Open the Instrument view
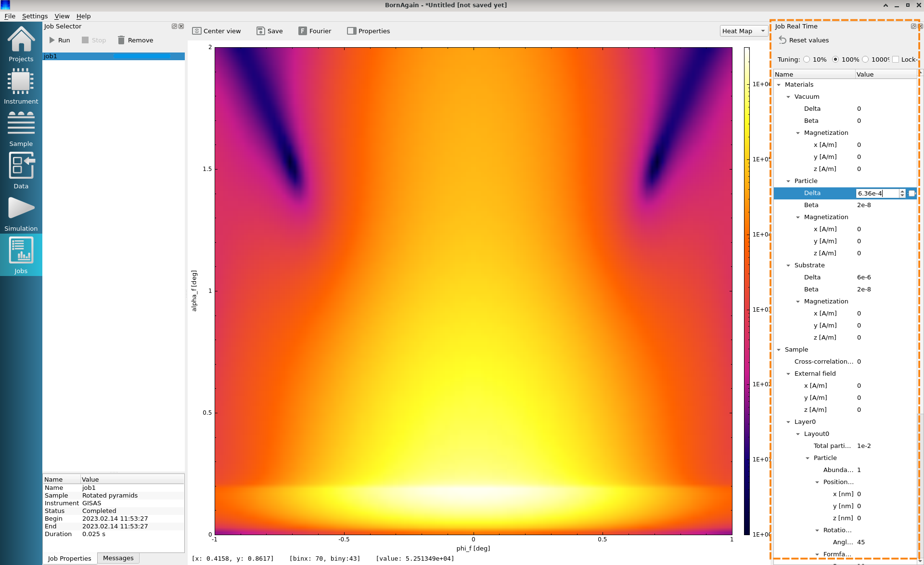This screenshot has width=924, height=565. (x=21, y=87)
